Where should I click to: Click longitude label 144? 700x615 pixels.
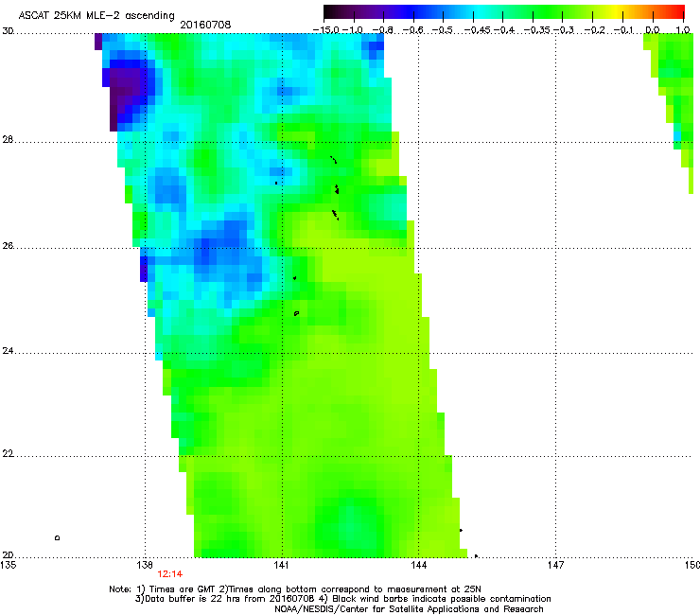[x=418, y=565]
